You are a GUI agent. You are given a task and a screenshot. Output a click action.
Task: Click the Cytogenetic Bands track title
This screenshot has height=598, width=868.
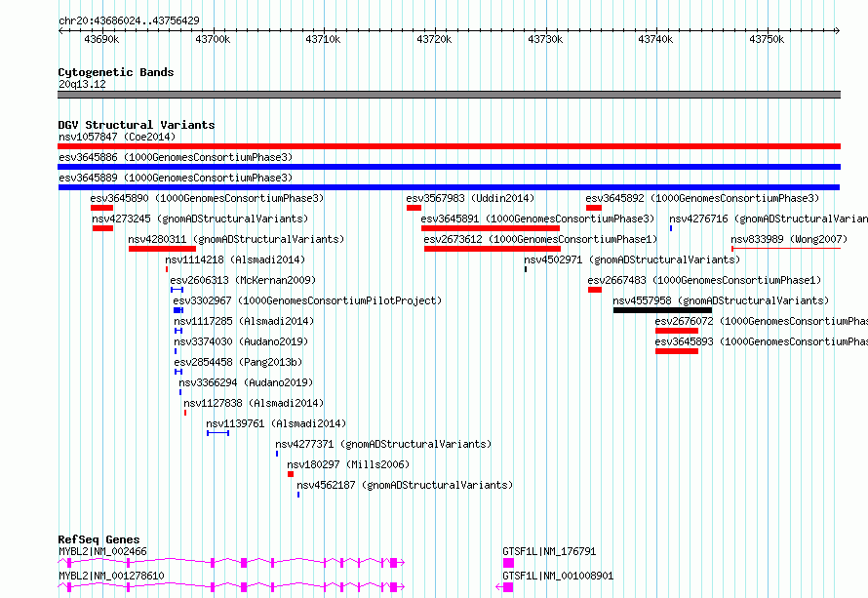click(x=116, y=72)
